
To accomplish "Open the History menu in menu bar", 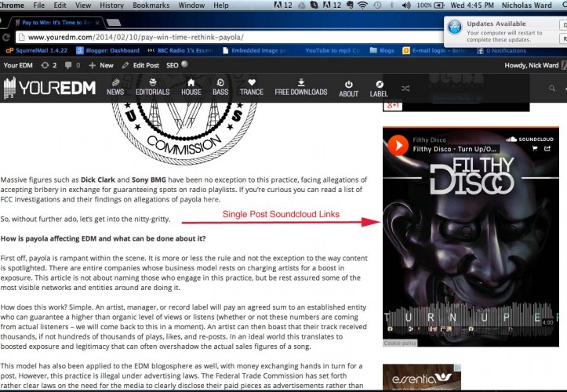I will pos(111,5).
